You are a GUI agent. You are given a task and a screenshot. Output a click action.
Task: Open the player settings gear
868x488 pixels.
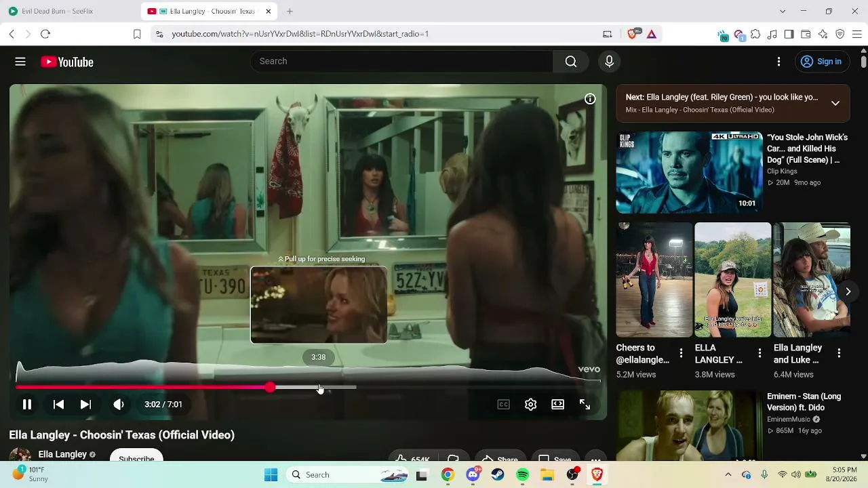[x=530, y=405]
